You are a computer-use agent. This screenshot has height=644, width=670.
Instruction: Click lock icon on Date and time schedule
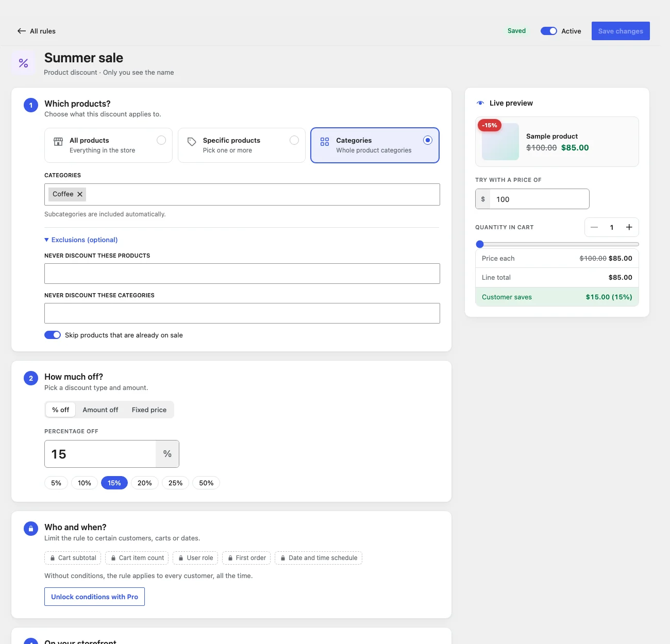(283, 558)
